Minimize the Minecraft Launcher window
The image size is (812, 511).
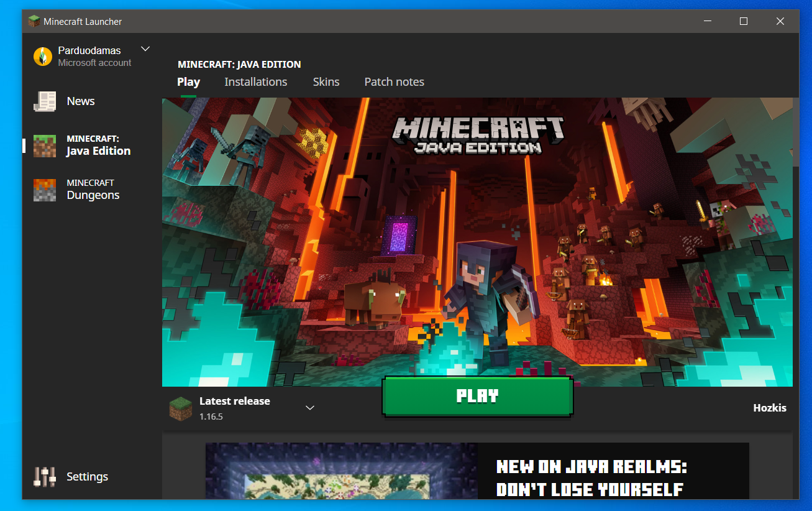click(x=708, y=21)
